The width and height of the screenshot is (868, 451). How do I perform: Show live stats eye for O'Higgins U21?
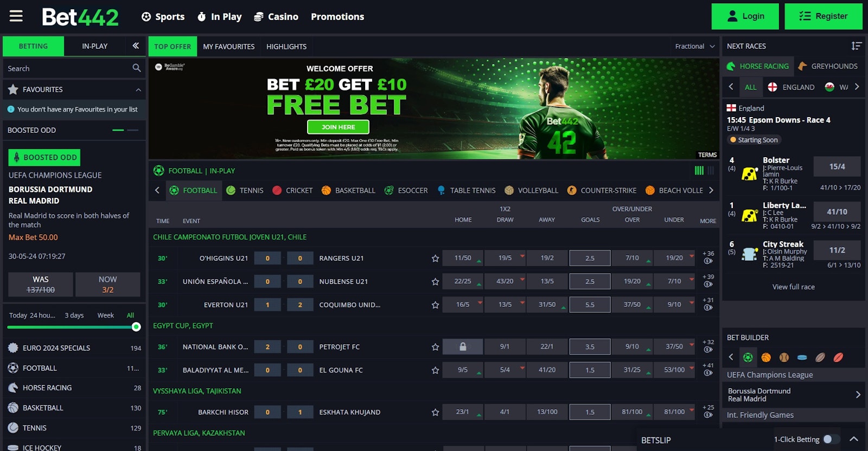[x=708, y=261]
